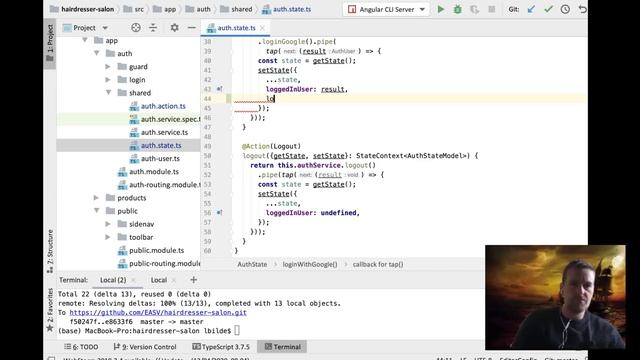The image size is (640, 360).
Task: Start debugging with the bug icon
Action: point(458,9)
